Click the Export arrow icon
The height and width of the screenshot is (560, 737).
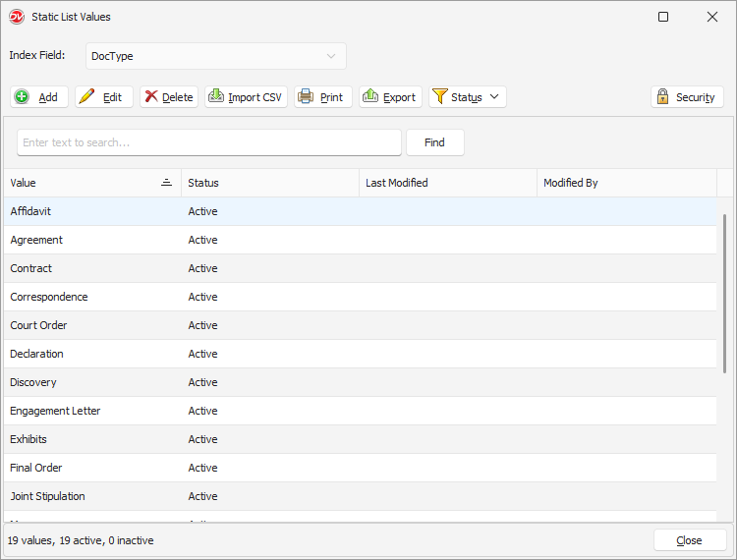(370, 96)
